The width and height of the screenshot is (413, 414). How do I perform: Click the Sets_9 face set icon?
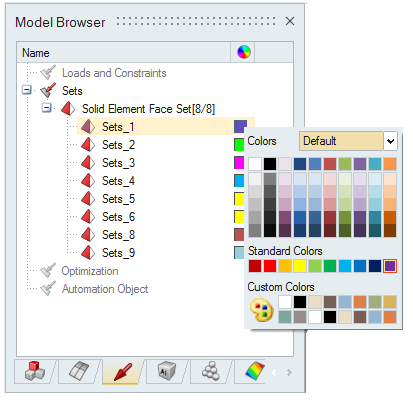(88, 253)
